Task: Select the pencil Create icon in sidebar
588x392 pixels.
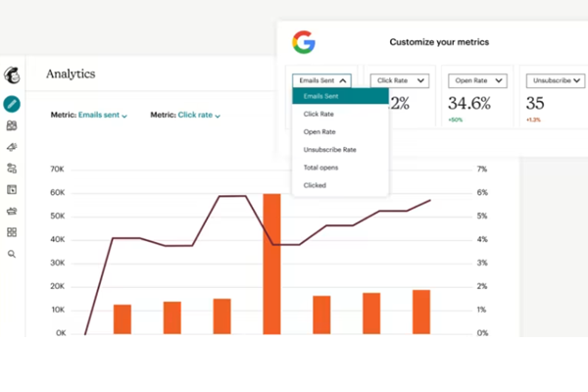Action: (12, 103)
